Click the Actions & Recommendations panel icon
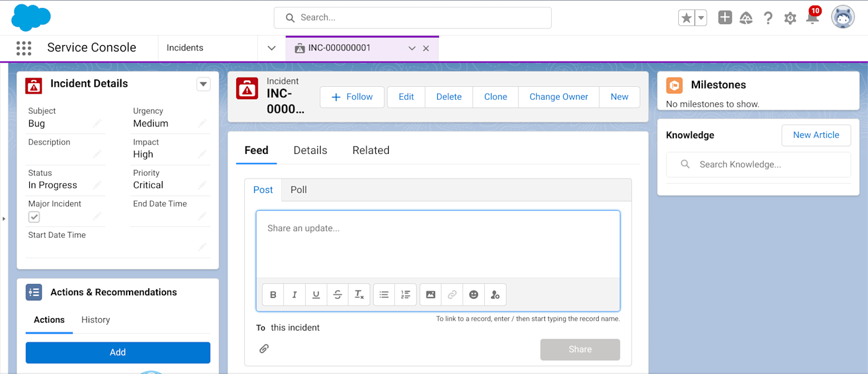 (x=33, y=292)
